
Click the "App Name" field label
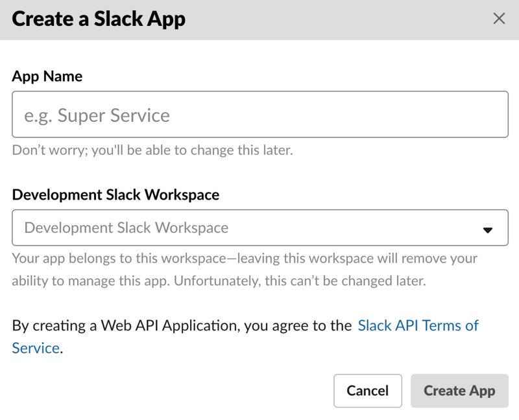point(47,76)
